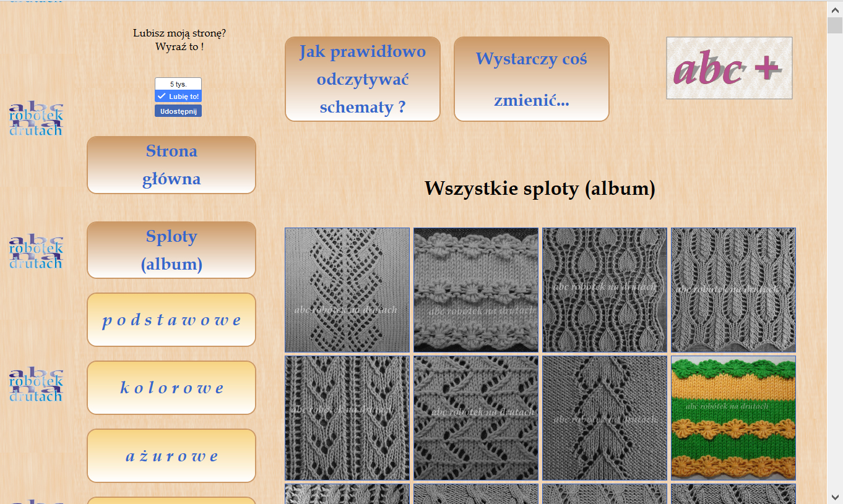Select the 'podstawowe' category

click(x=171, y=320)
